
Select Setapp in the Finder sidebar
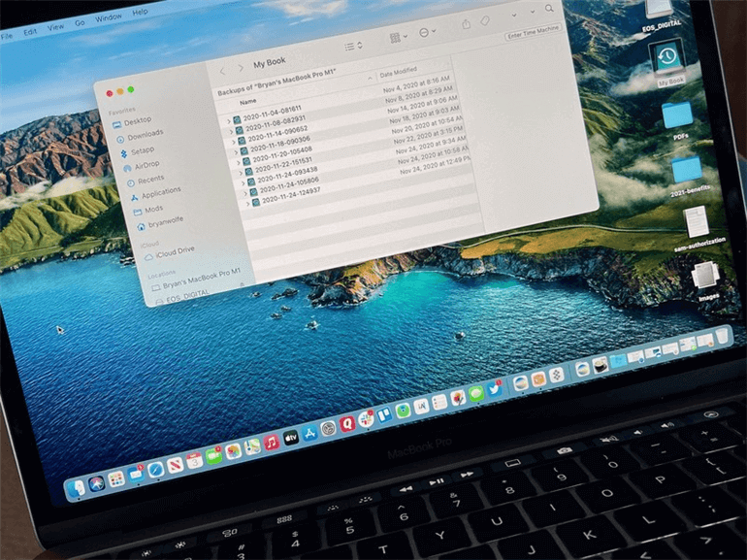pos(137,152)
